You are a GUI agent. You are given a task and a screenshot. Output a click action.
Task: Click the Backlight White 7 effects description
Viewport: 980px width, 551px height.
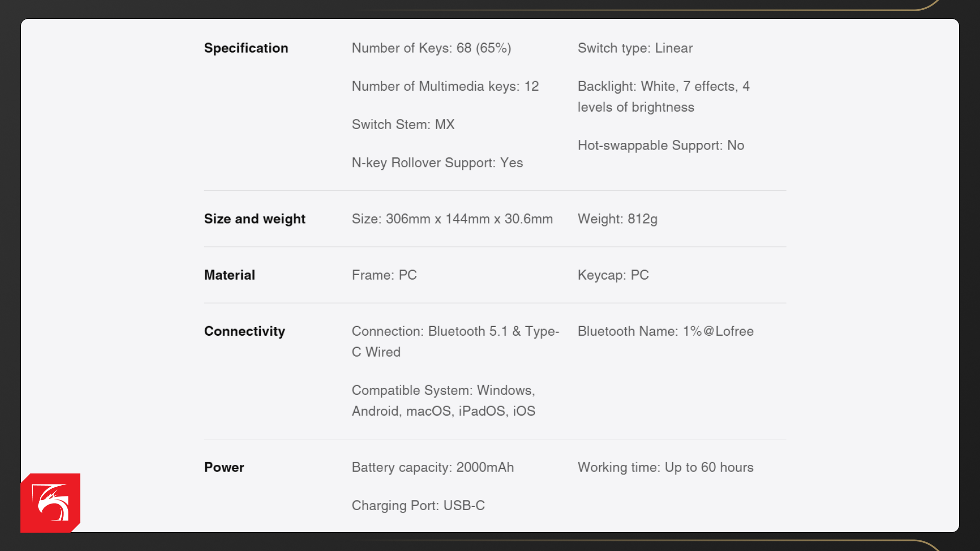click(664, 96)
